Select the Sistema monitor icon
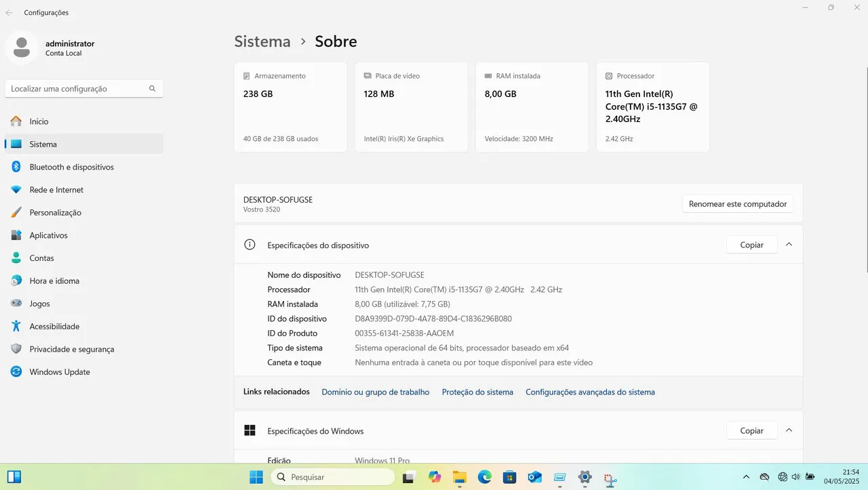868x490 pixels. point(16,144)
